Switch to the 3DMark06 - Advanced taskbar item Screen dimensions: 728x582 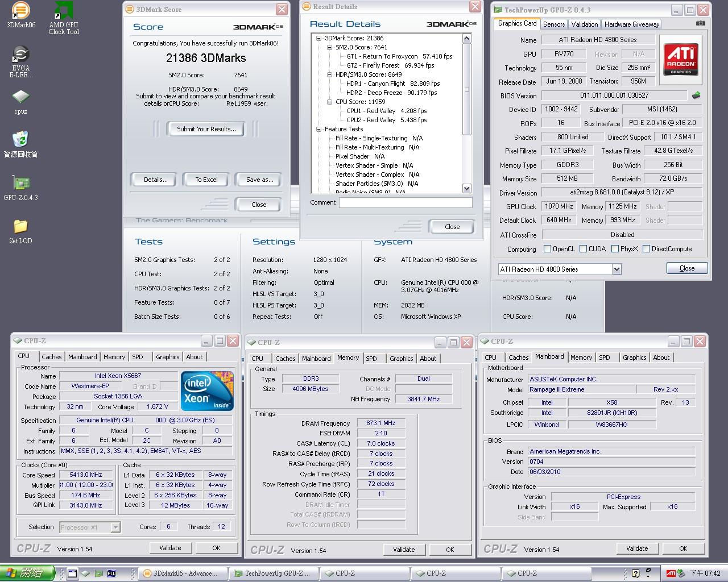click(183, 573)
